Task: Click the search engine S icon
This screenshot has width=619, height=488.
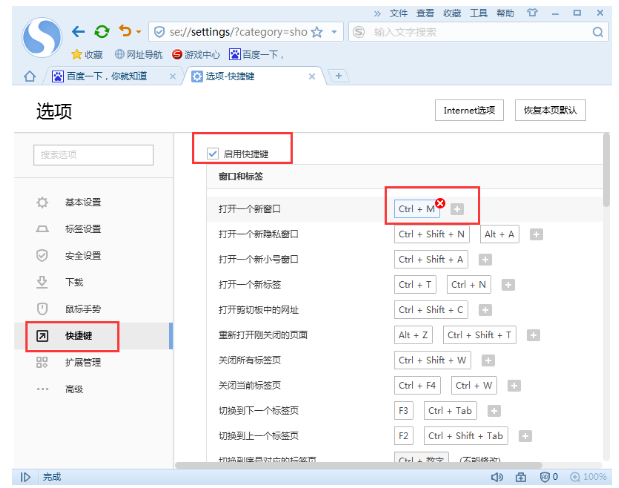Action: click(x=358, y=32)
